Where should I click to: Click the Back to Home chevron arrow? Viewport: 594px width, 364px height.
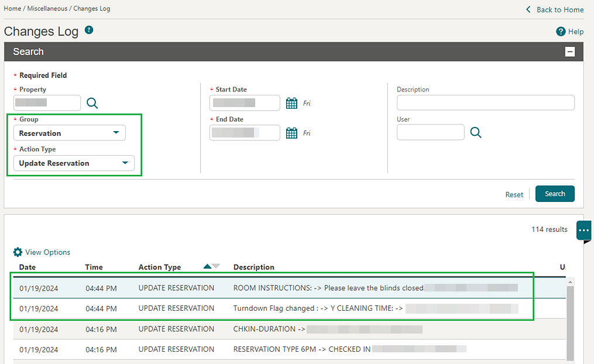(528, 9)
